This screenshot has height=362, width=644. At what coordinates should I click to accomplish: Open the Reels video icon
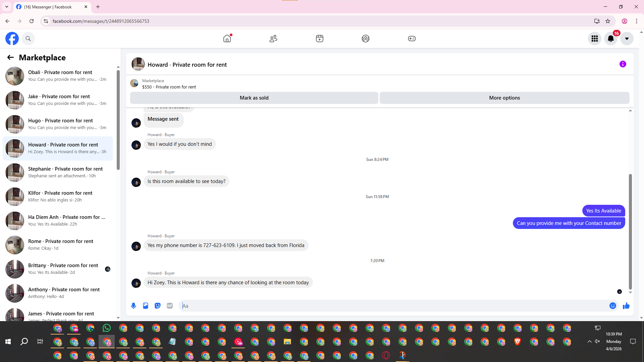(x=320, y=39)
